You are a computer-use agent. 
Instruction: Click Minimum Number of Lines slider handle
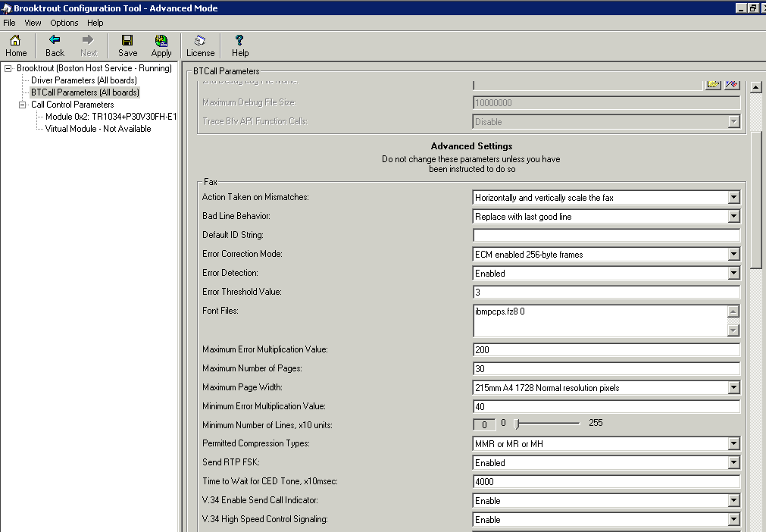517,424
